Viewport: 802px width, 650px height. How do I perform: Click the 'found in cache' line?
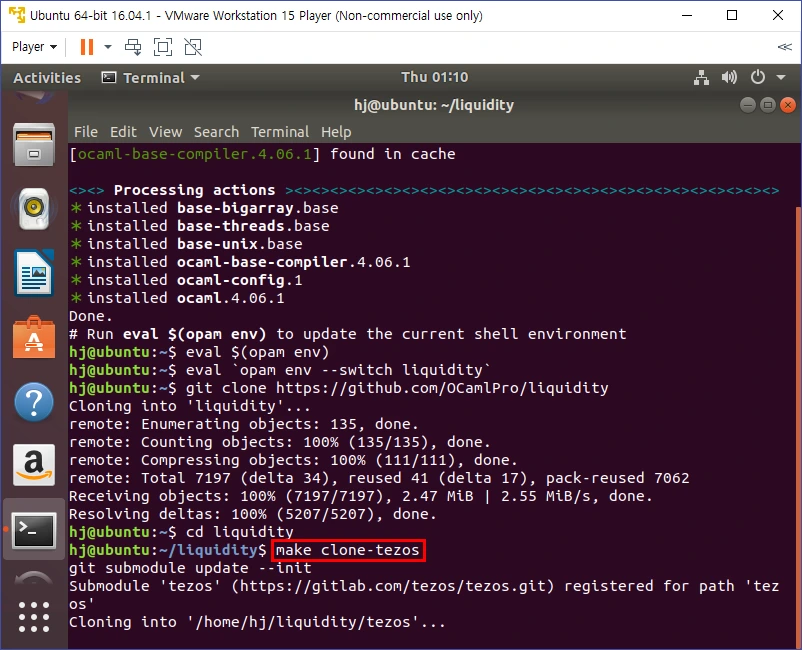(262, 154)
